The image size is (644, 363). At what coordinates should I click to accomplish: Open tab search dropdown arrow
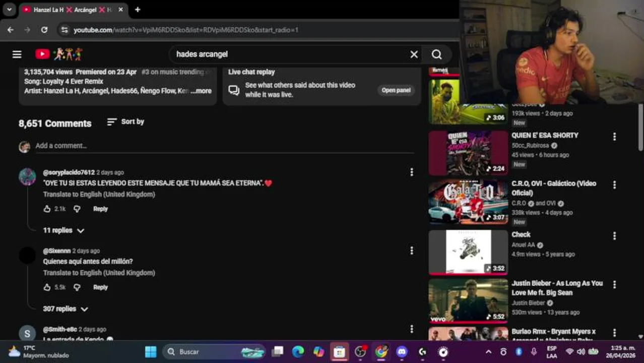click(9, 10)
